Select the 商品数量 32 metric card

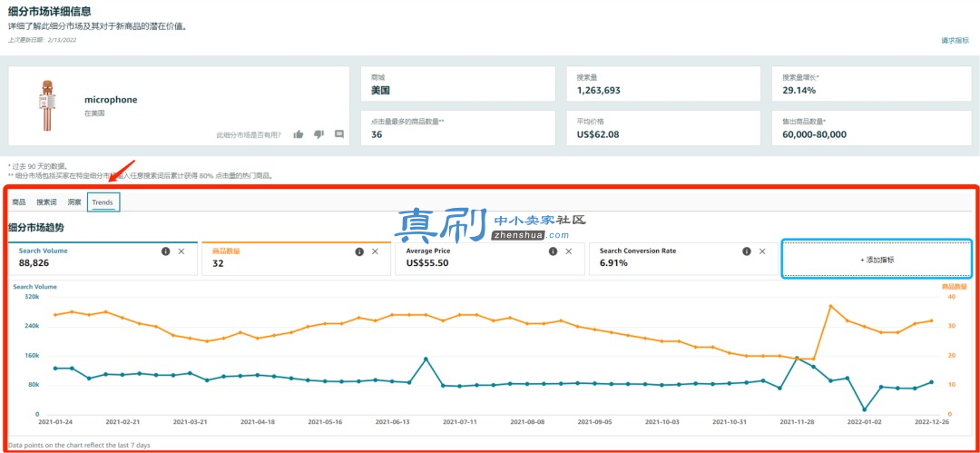pos(297,259)
